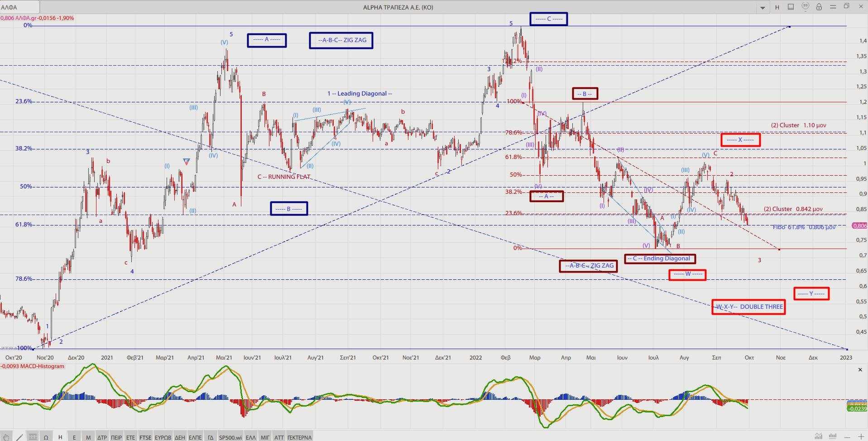Zoom in with the plus button

(x=861, y=436)
